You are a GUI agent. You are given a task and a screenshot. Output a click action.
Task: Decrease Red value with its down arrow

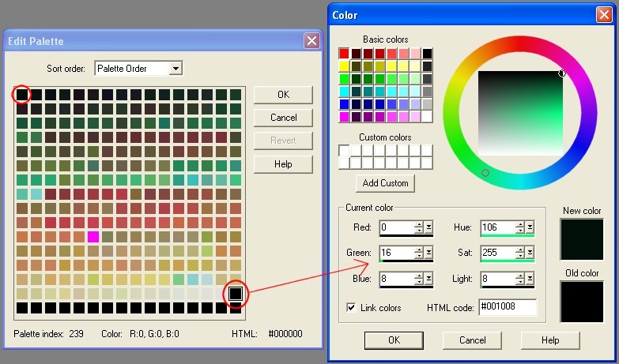click(418, 231)
